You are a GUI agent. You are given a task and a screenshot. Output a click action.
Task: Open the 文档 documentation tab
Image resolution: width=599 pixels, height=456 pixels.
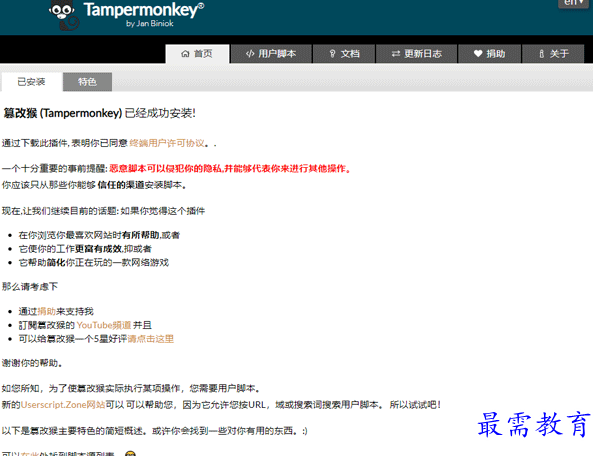344,54
